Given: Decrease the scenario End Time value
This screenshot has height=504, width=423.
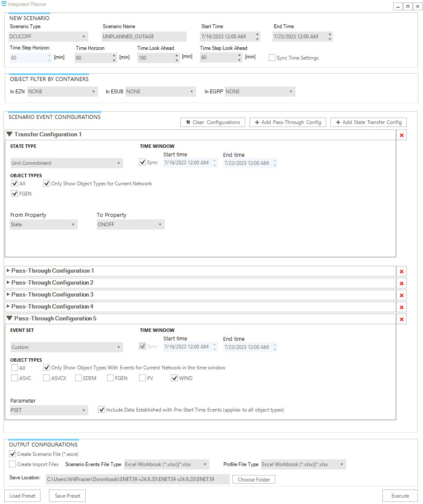Looking at the screenshot, I should (330, 39).
